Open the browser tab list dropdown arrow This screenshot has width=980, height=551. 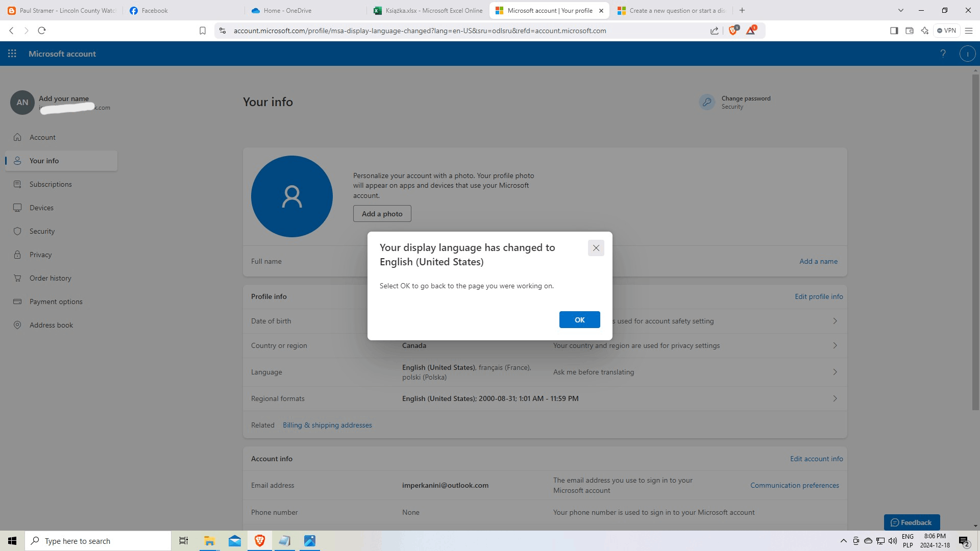(900, 10)
